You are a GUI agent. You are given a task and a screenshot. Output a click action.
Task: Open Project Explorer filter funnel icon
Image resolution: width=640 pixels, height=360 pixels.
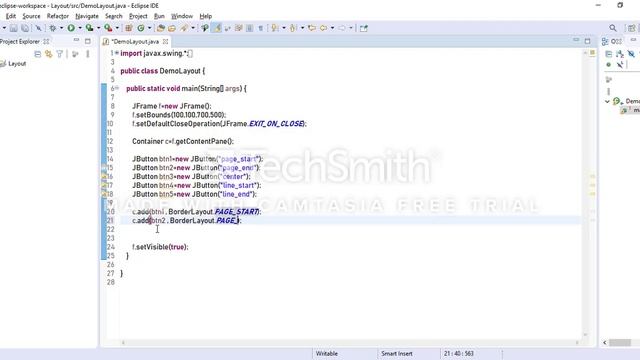pos(60,54)
